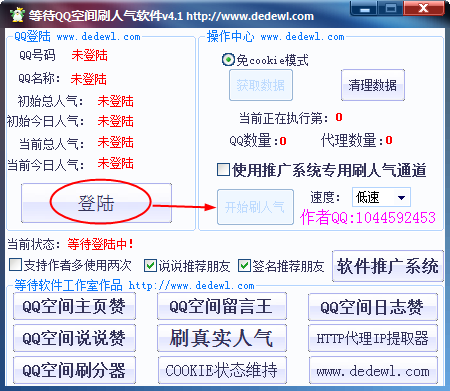Open HTTP代理IP提取器 tool
Viewport: 450px width, 391px height.
pyautogui.click(x=373, y=338)
